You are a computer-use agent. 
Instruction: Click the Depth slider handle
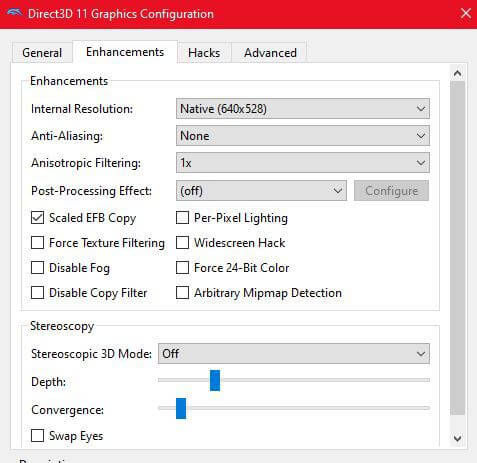215,380
